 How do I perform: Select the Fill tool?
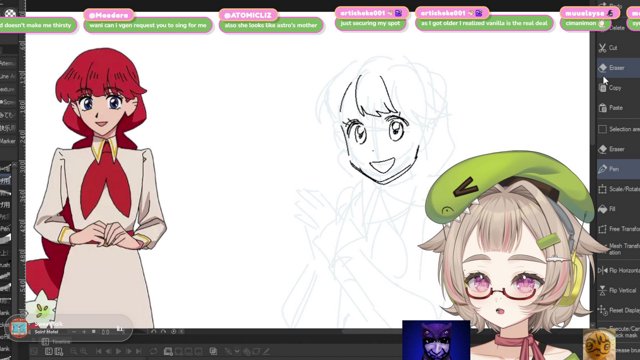618,209
